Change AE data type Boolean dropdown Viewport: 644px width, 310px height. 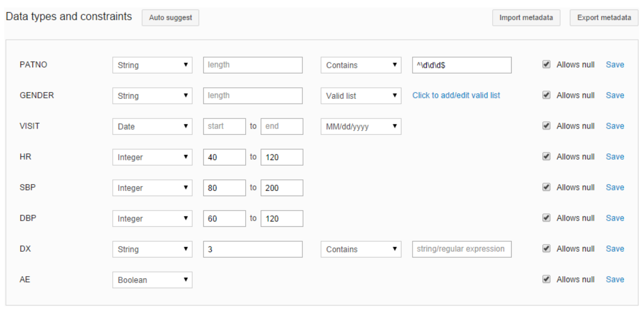click(152, 280)
